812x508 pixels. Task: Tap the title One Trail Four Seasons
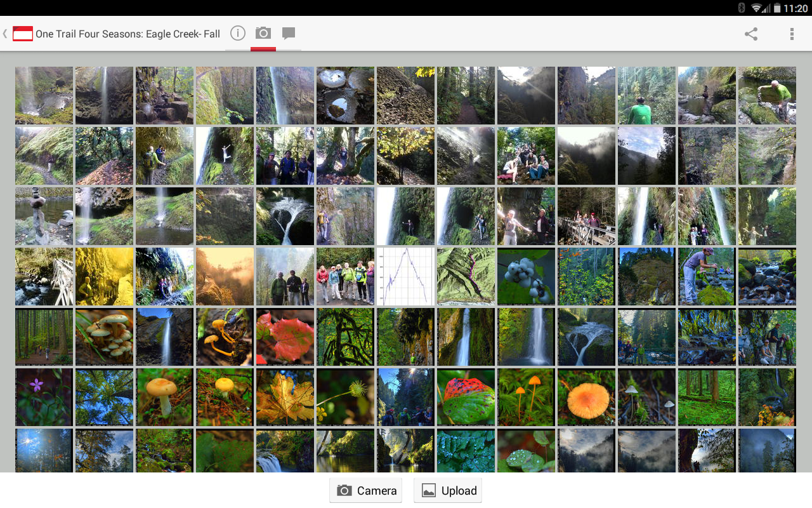click(128, 34)
